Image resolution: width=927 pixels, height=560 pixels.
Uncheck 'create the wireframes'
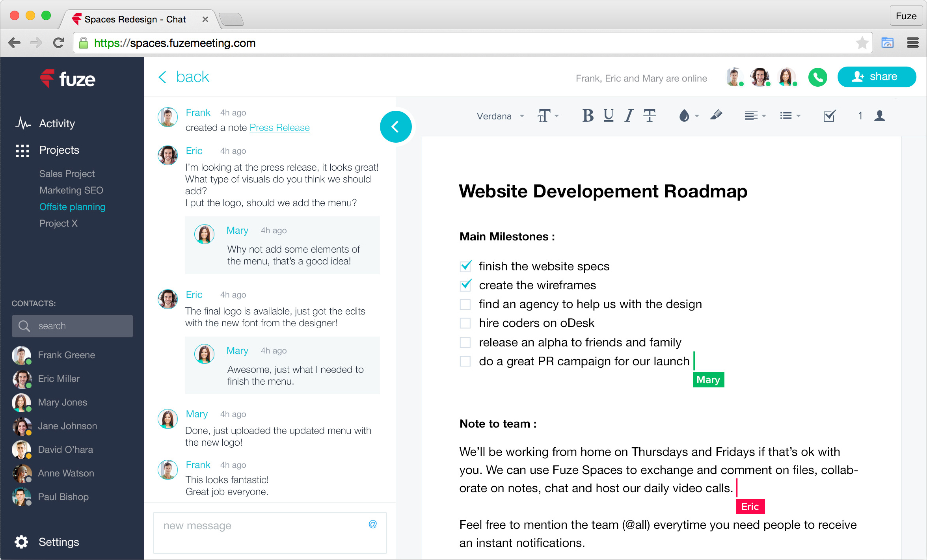click(465, 285)
